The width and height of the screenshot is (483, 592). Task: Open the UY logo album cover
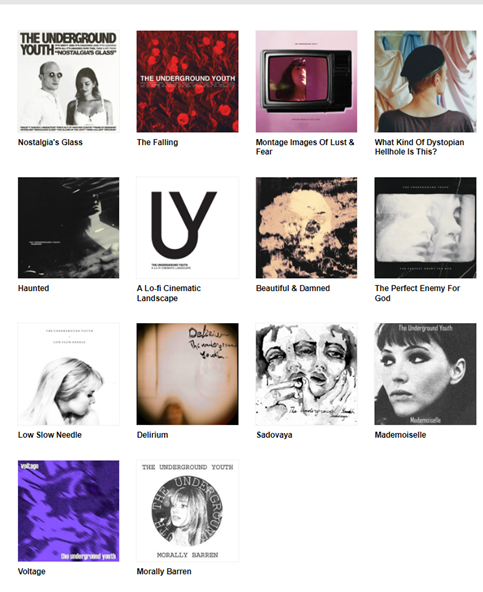187,228
